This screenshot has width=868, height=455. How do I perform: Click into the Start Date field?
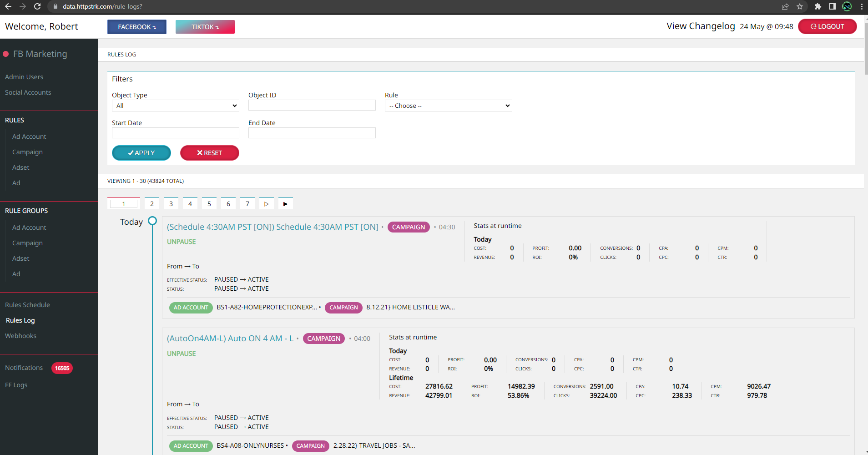click(175, 133)
